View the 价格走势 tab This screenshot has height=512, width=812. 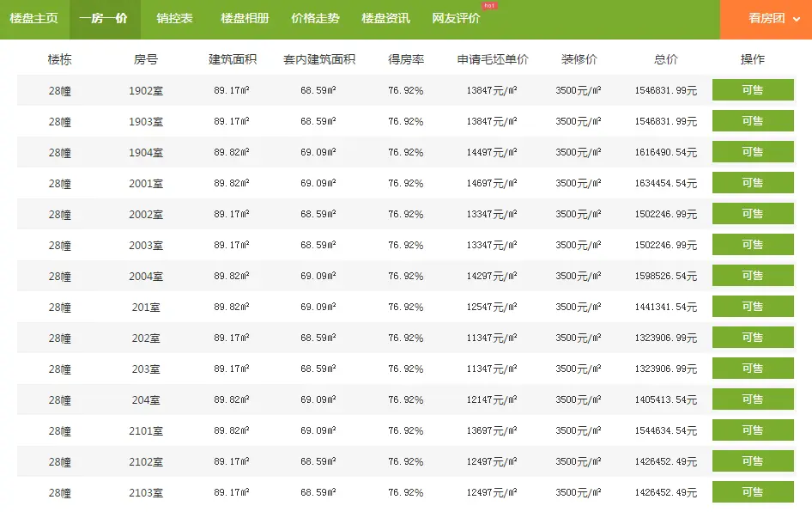[x=315, y=19]
